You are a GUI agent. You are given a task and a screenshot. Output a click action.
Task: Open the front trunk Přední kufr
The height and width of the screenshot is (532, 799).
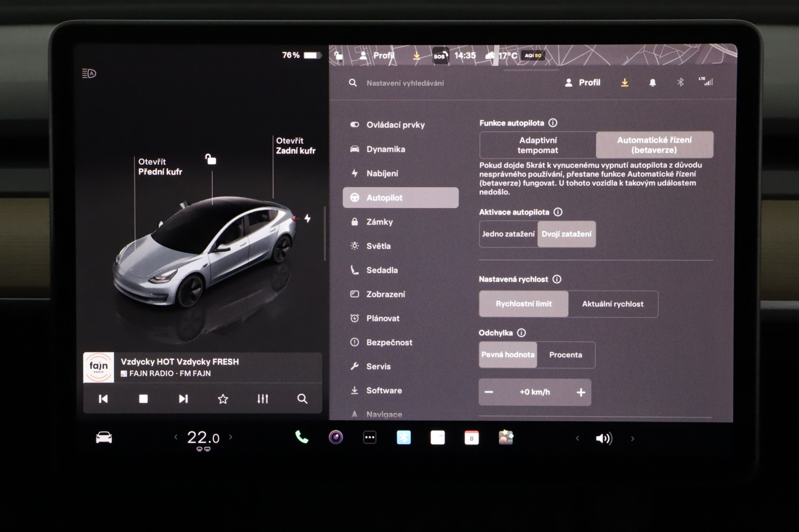pyautogui.click(x=160, y=167)
